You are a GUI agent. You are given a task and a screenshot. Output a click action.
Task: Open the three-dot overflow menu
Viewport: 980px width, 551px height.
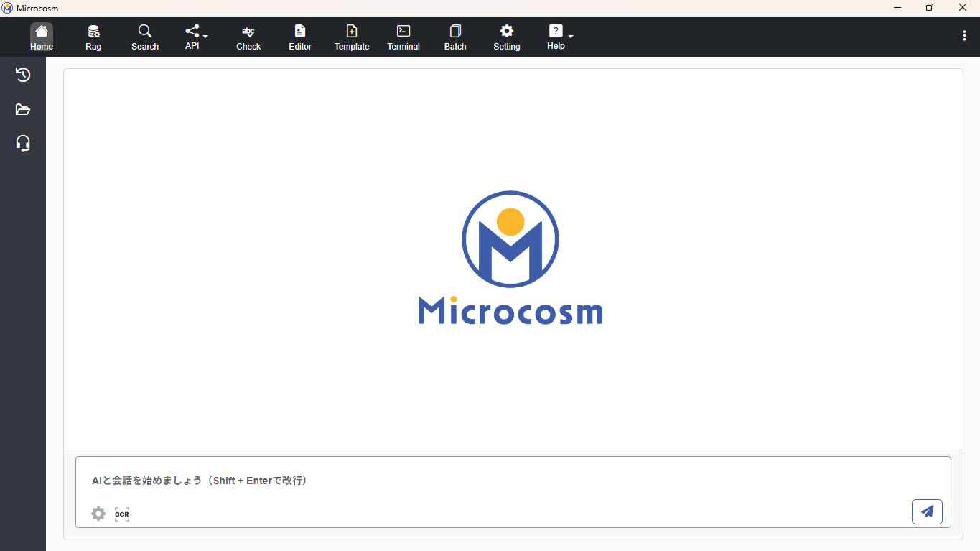click(964, 36)
